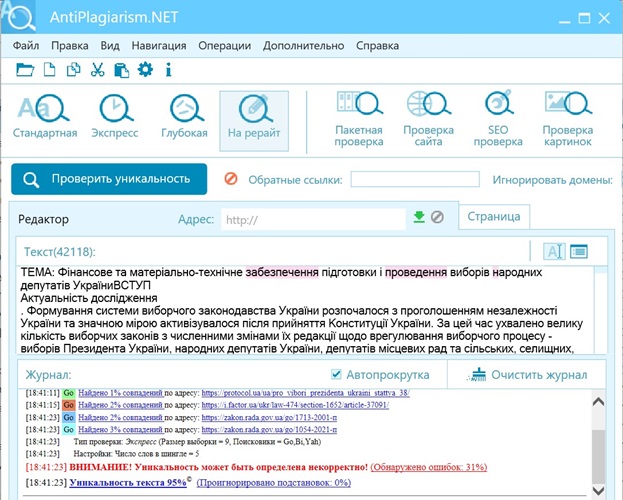Viewport: 623px width, 500px height.
Task: Switch to the list view icon in text panel
Action: point(579,251)
